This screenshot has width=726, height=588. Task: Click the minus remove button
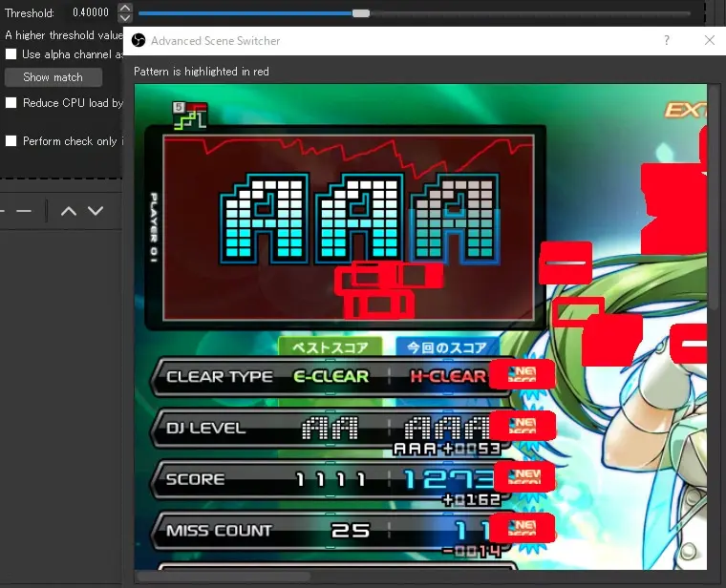click(x=24, y=211)
